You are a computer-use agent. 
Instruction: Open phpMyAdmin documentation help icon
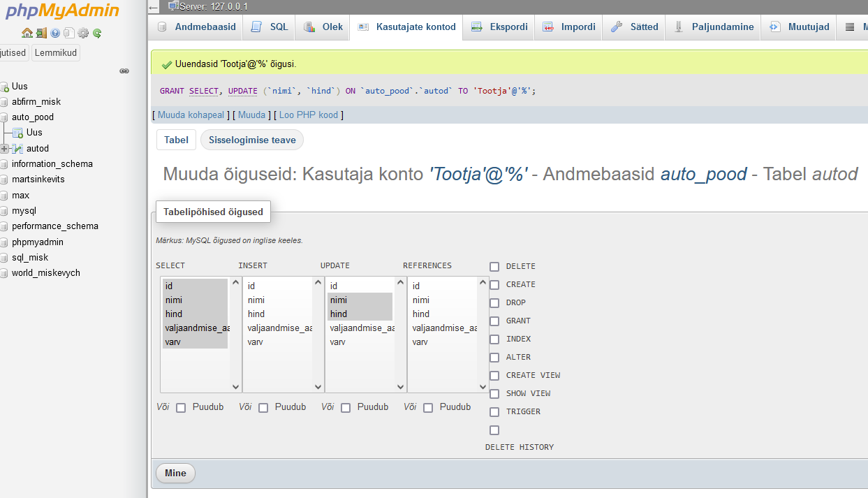pyautogui.click(x=55, y=33)
